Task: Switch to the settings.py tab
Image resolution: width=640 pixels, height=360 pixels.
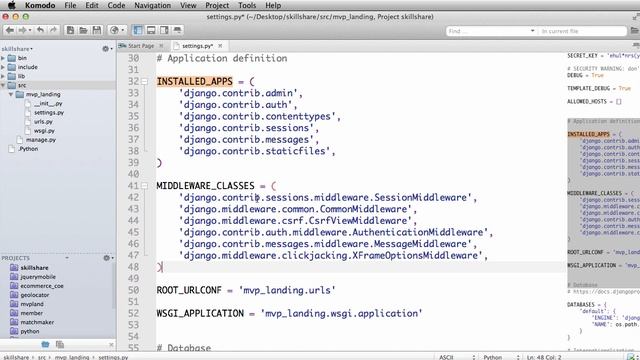Action: [198, 46]
